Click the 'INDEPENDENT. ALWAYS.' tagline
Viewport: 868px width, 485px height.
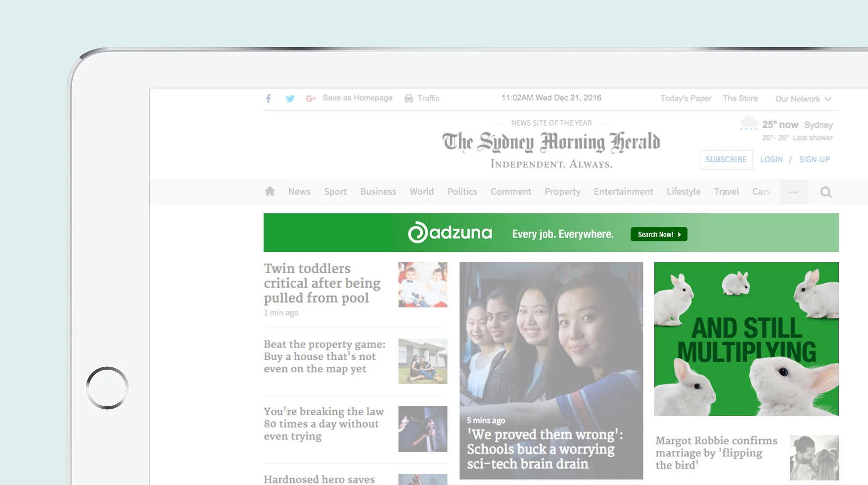[x=551, y=164]
